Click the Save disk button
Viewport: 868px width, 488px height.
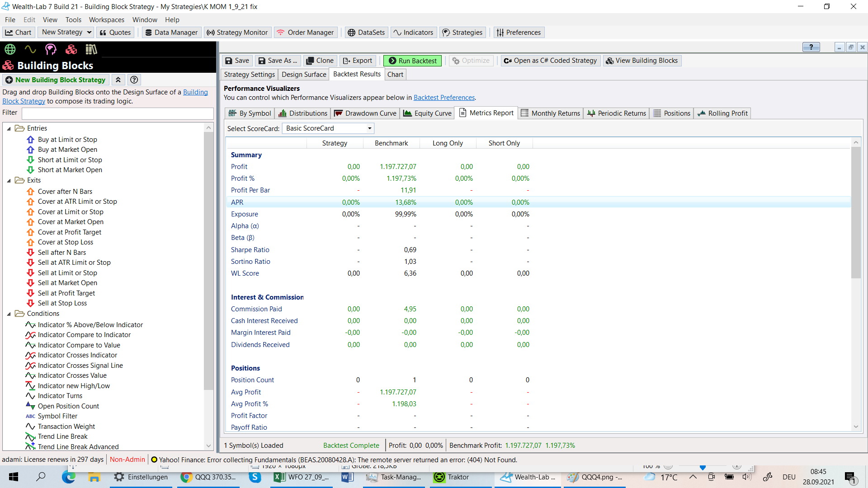[237, 61]
